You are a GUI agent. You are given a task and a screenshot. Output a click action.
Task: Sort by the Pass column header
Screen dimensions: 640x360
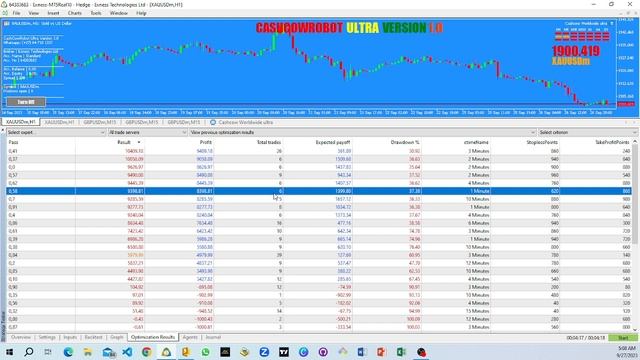click(41, 142)
